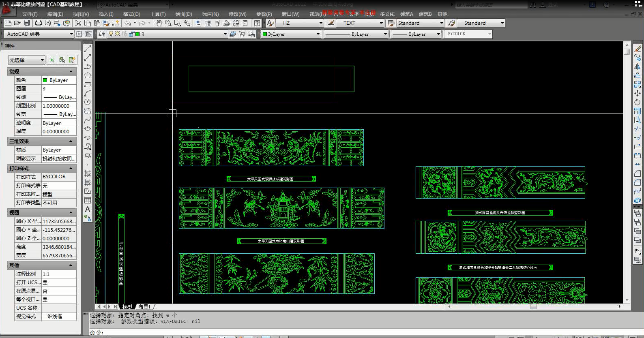Image resolution: width=644 pixels, height=338 pixels.
Task: Select the Rotate tool
Action: pos(638,102)
